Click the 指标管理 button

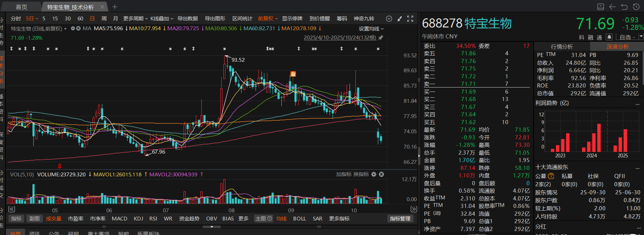click(x=400, y=219)
